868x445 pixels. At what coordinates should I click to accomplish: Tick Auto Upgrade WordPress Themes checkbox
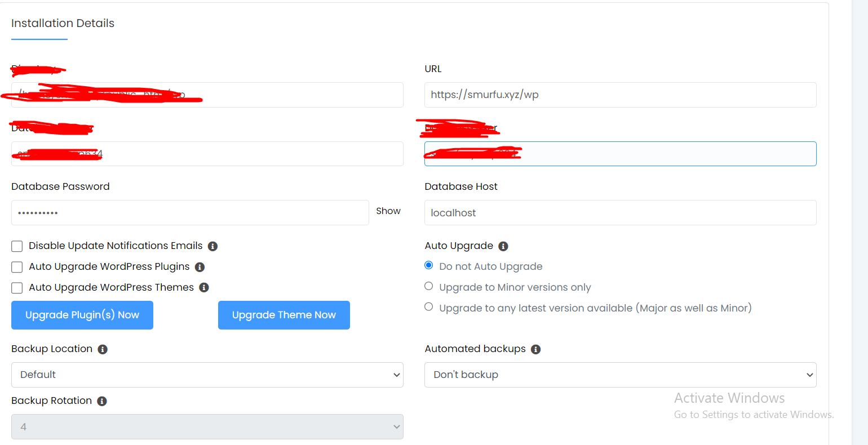pos(17,288)
